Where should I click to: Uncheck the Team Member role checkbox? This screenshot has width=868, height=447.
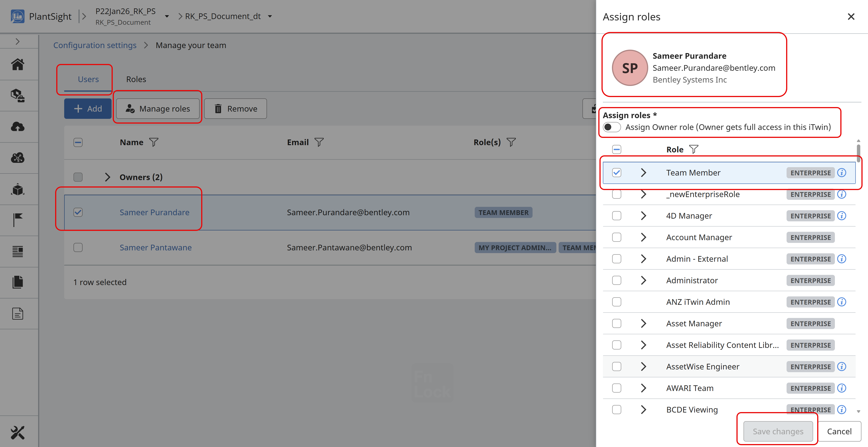pyautogui.click(x=617, y=173)
